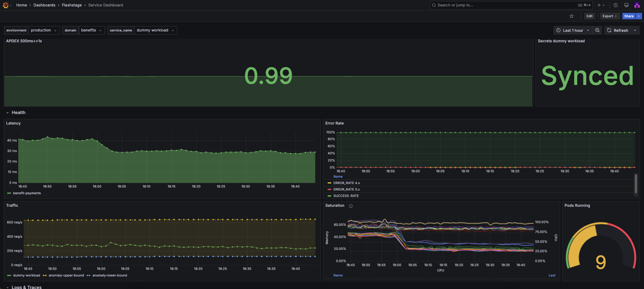Toggle the benefit-payments latency legend series
The width and height of the screenshot is (644, 289).
click(x=27, y=193)
